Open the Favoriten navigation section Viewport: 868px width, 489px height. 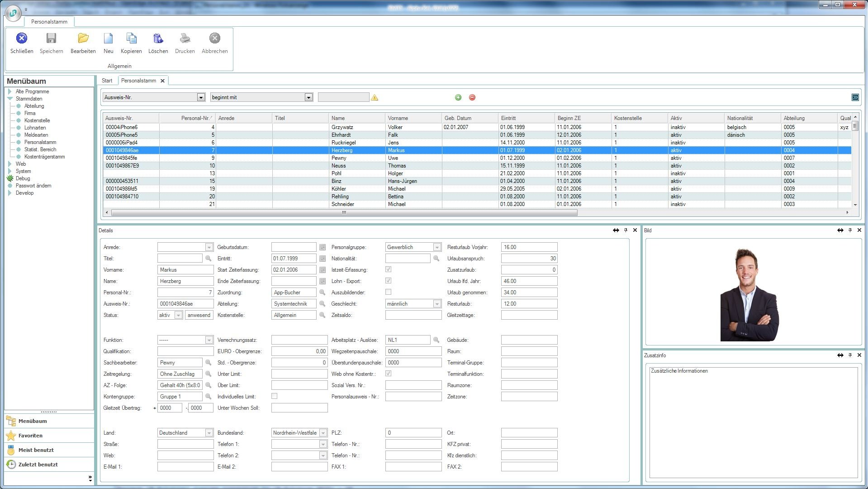click(x=30, y=436)
